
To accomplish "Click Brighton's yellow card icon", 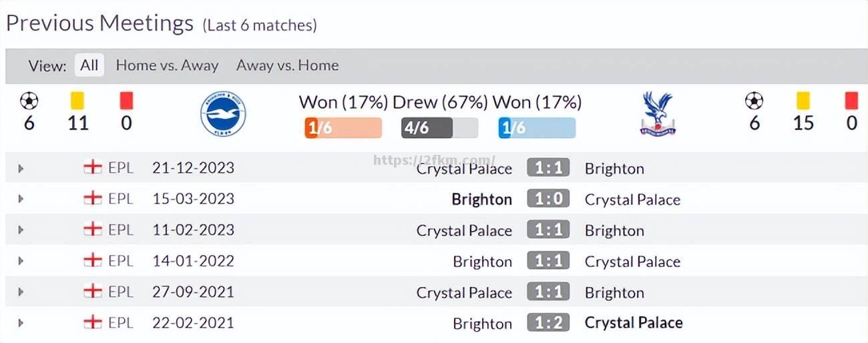I will coord(77,100).
